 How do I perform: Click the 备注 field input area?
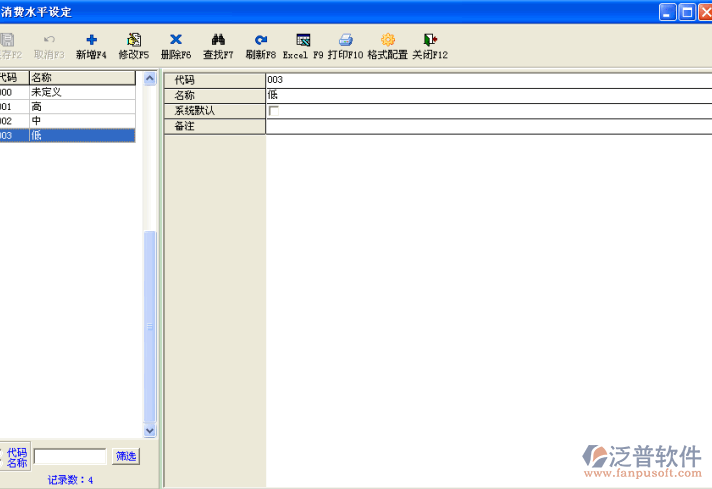[488, 126]
